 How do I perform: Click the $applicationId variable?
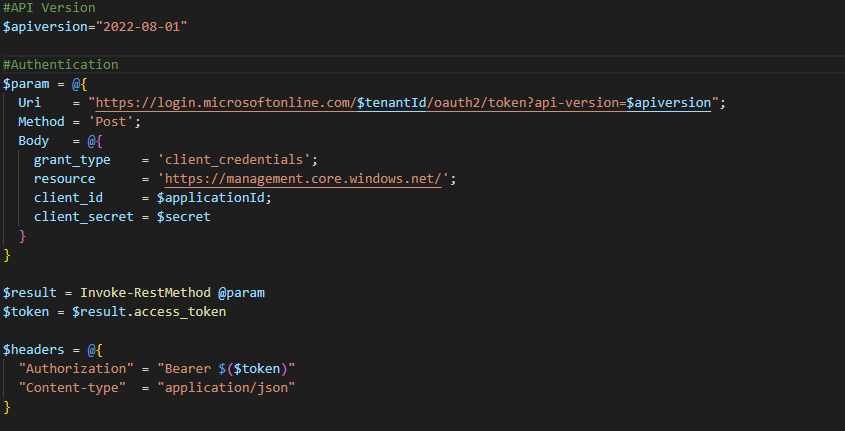click(x=211, y=198)
